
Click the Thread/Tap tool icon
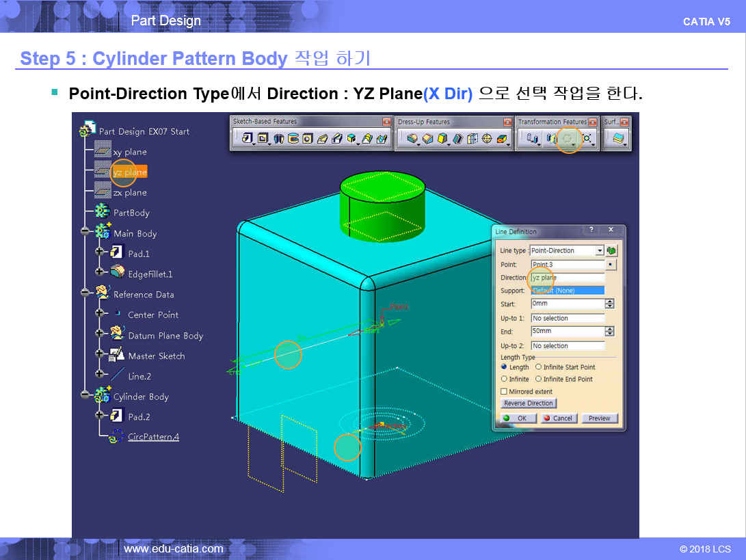point(488,139)
